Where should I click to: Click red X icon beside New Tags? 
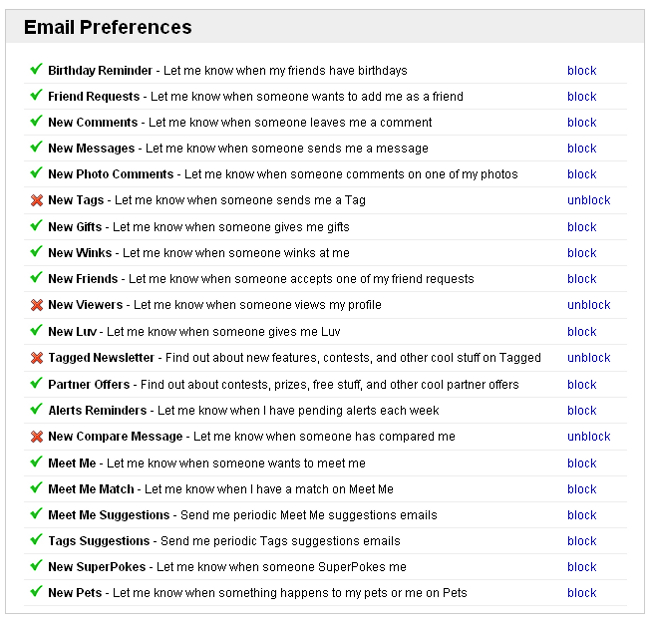click(x=36, y=200)
